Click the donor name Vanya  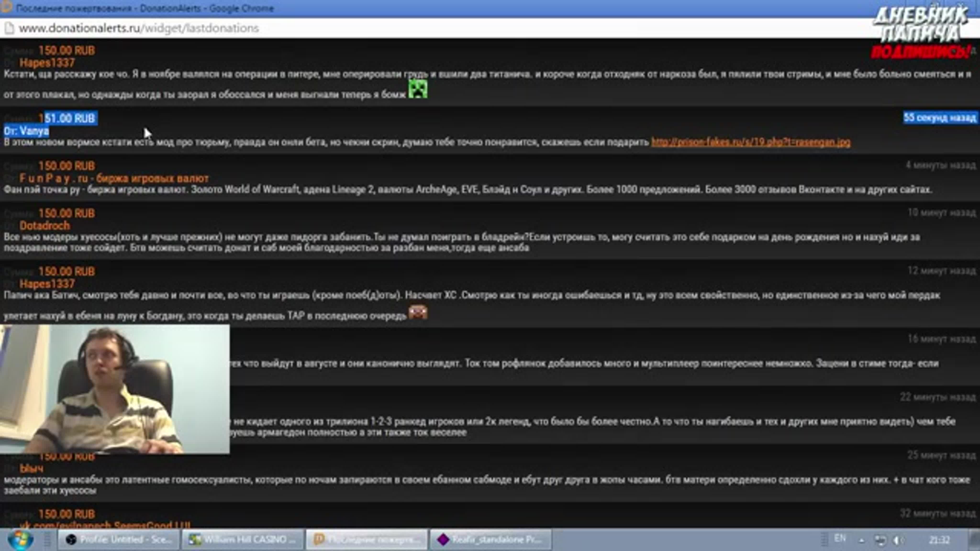point(34,131)
